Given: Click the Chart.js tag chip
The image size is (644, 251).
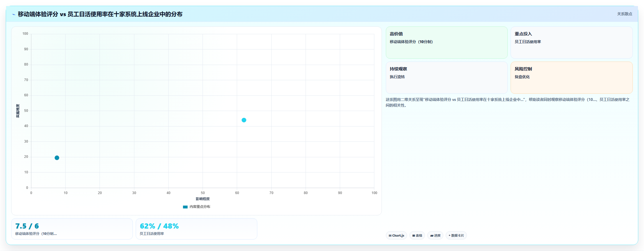Looking at the screenshot, I should click(x=396, y=235).
